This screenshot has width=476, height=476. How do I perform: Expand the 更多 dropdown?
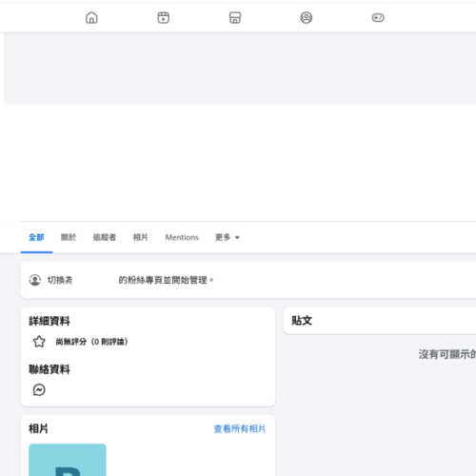tap(228, 237)
